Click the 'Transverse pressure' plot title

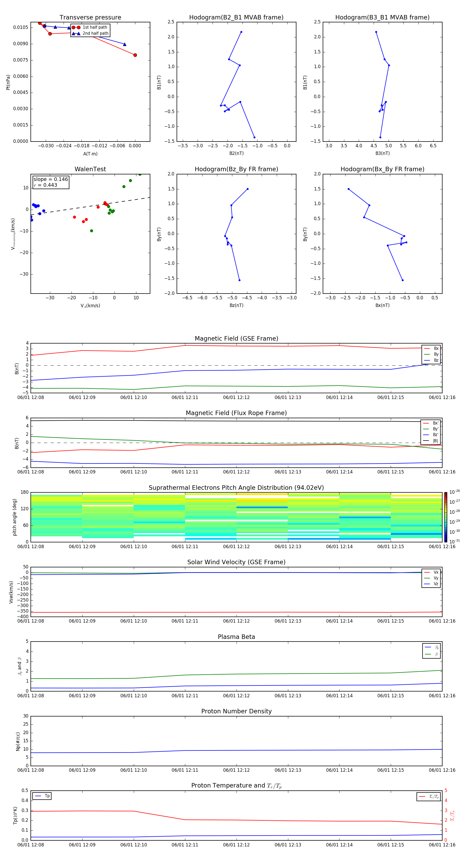(90, 18)
